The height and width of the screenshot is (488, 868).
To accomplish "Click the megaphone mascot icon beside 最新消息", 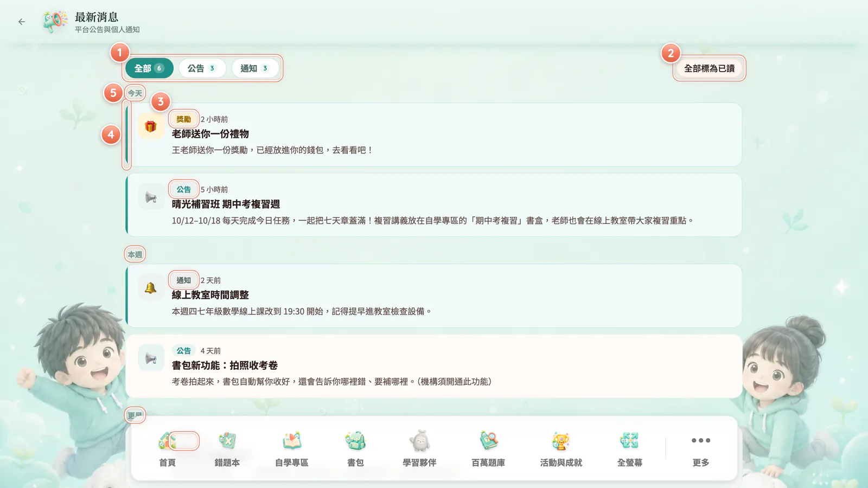I will 55,22.
